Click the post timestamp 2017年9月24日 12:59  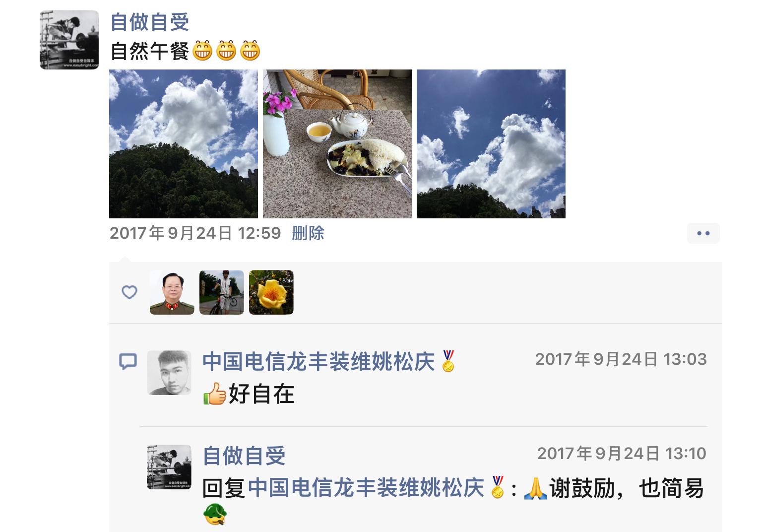click(x=195, y=233)
